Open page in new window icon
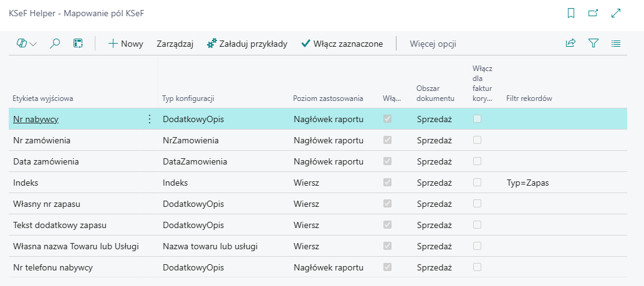Image resolution: width=644 pixels, height=286 pixels. coord(593,13)
